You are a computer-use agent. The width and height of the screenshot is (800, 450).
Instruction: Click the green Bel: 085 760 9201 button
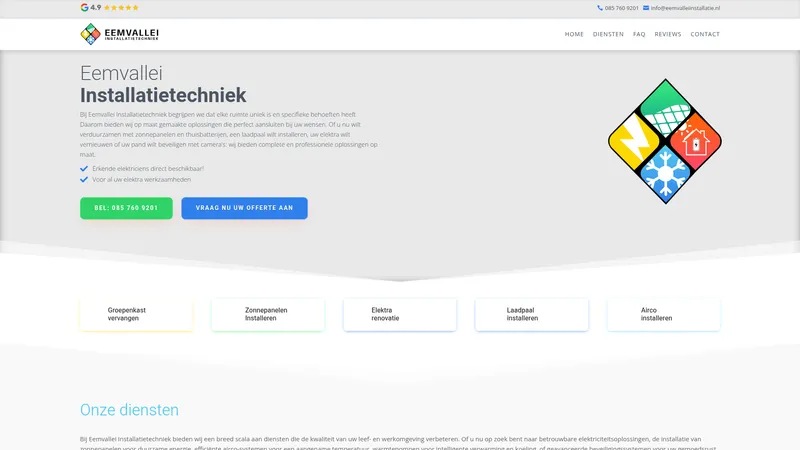pyautogui.click(x=126, y=208)
